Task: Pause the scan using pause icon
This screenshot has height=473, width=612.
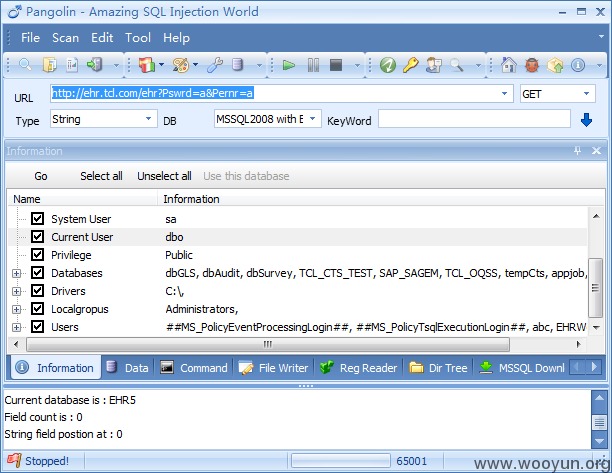Action: [x=313, y=65]
